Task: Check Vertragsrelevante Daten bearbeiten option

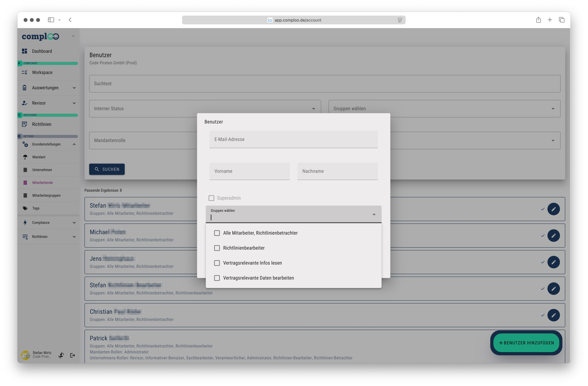Action: [217, 278]
